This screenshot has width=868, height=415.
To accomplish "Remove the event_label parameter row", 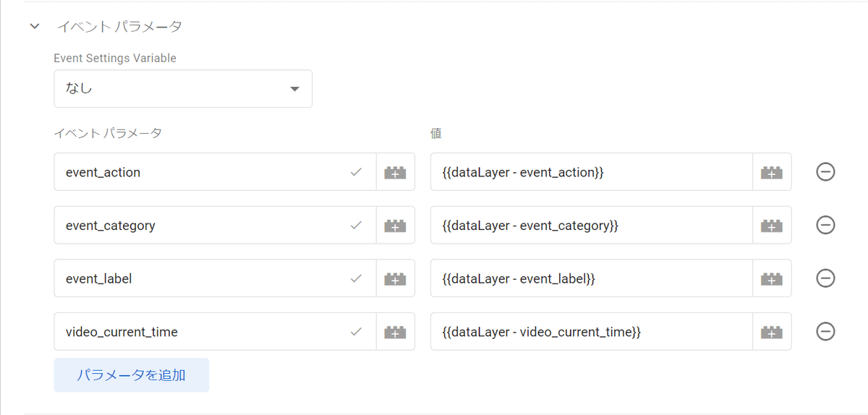I will 825,278.
